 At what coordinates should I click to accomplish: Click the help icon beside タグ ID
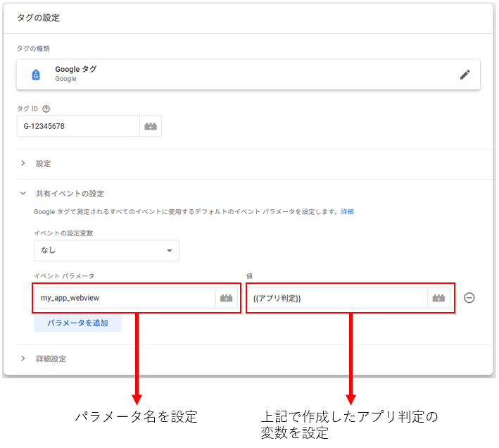click(x=46, y=110)
